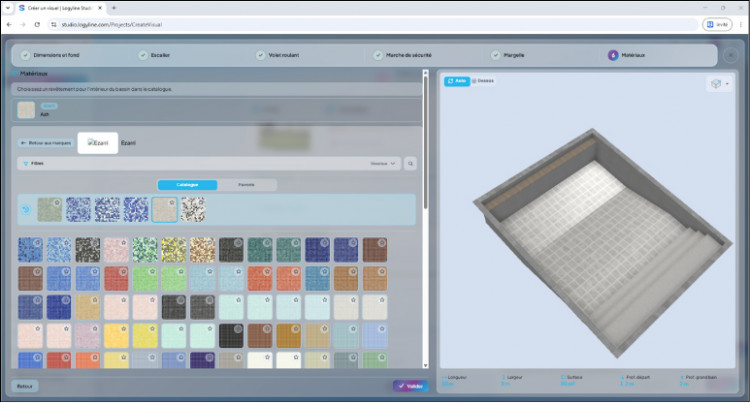Click Retour aux marques
This screenshot has width=750, height=403.
click(46, 143)
